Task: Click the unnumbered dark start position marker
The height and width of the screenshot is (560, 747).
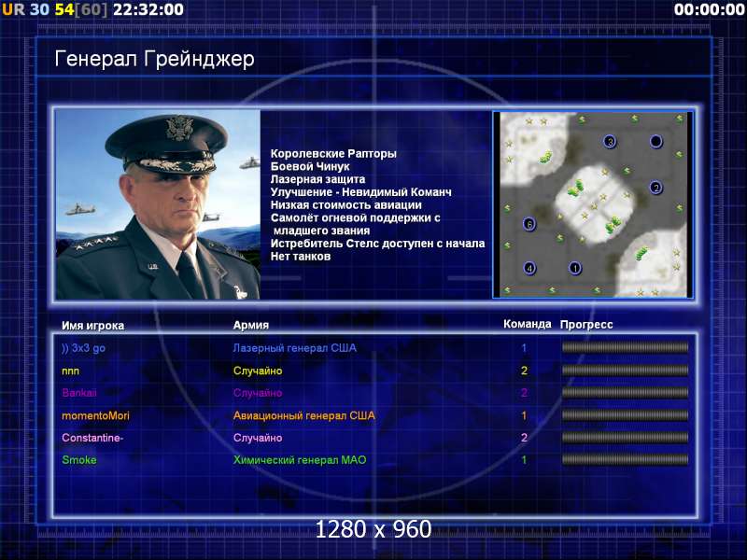Action: click(656, 142)
